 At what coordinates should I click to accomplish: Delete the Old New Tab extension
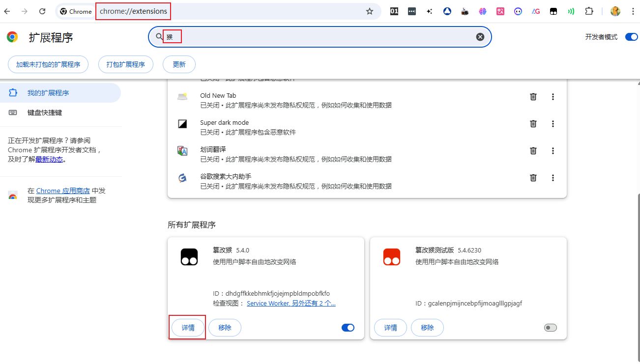tap(533, 97)
